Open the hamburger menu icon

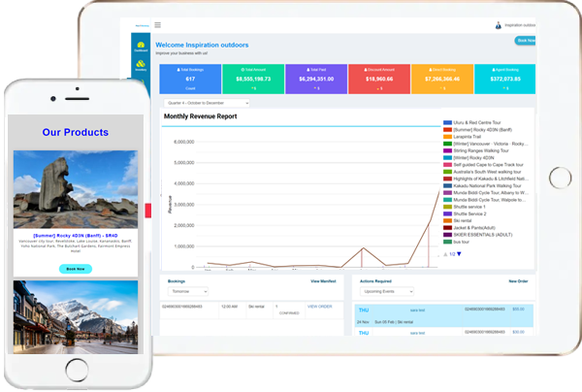[x=158, y=24]
